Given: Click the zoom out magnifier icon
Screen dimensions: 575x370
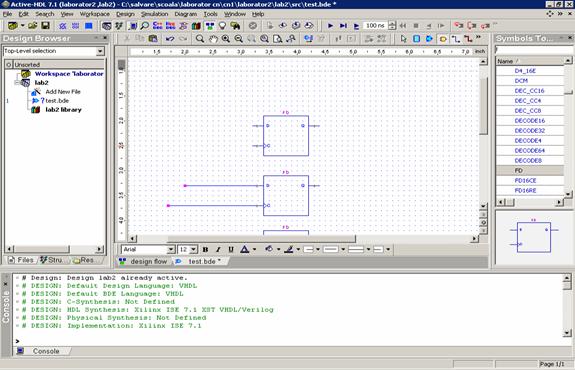Looking at the screenshot, I should coord(238,39).
